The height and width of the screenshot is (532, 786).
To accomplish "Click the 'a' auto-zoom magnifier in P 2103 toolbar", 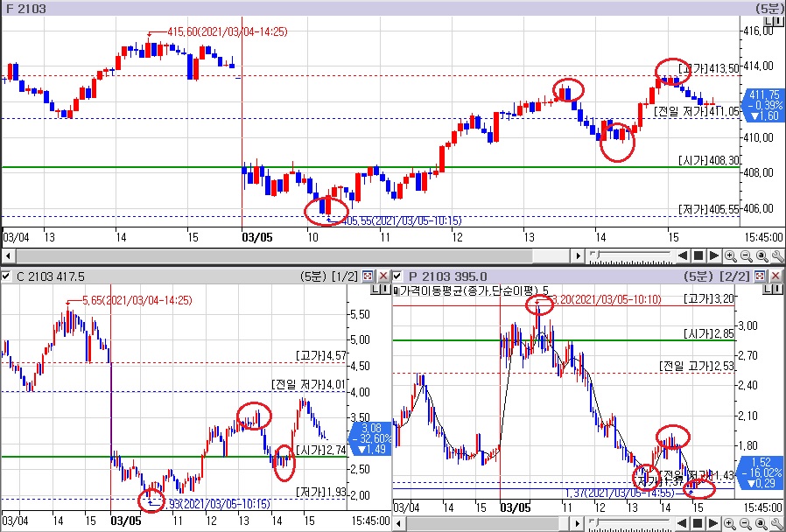I will coord(762,524).
